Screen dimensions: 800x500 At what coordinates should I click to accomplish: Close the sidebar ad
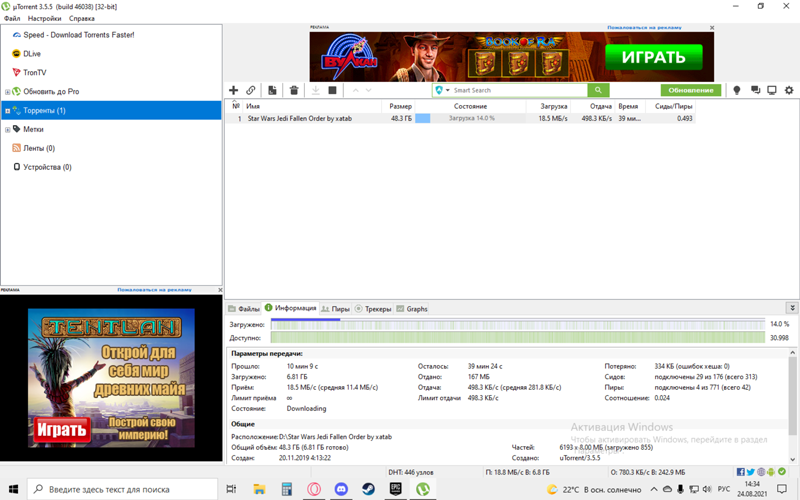[220, 290]
